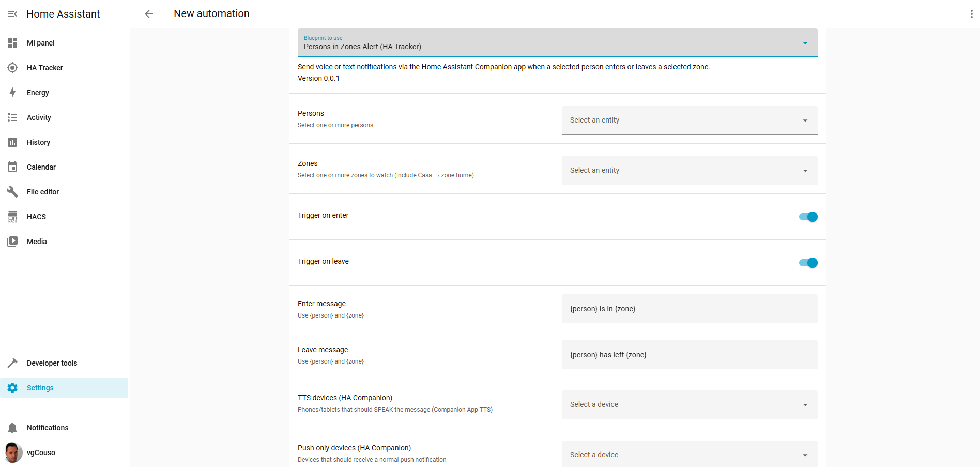Disable the Trigger on leave switch
Image resolution: width=980 pixels, height=467 pixels.
808,263
